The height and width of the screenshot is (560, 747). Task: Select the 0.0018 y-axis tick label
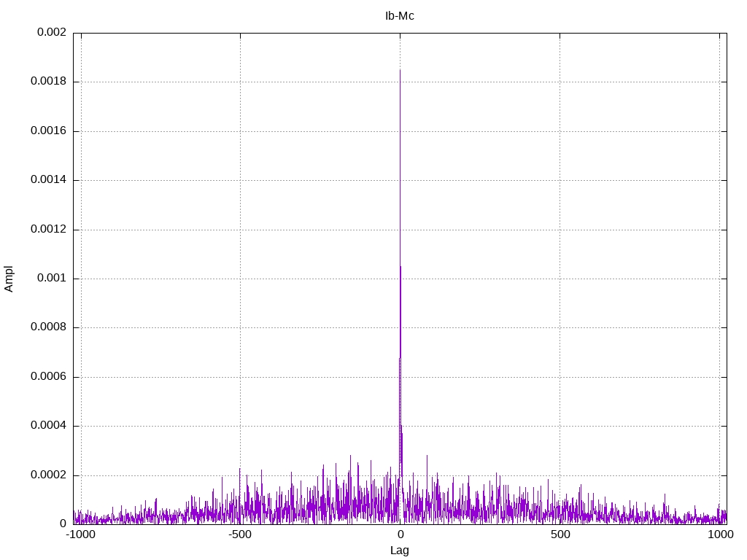pos(48,82)
